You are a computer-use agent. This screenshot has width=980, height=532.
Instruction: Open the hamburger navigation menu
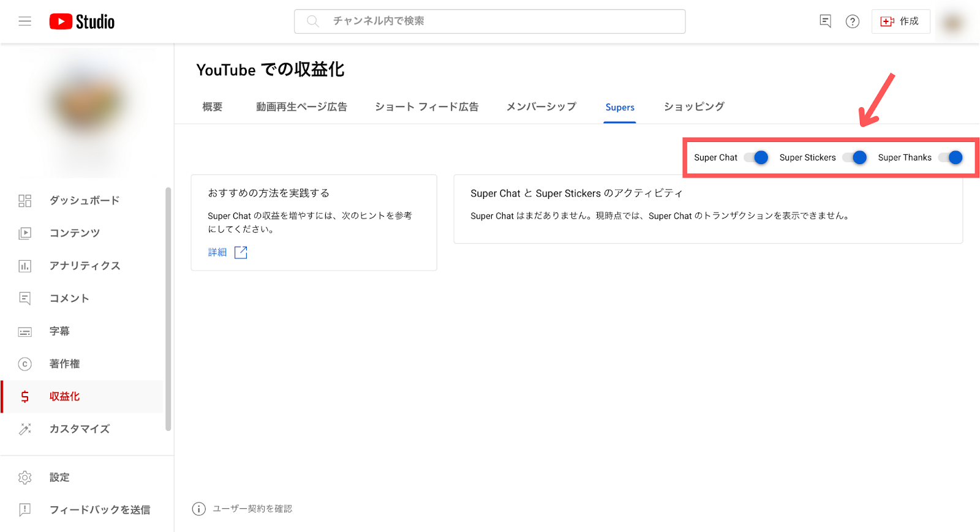[x=24, y=21]
